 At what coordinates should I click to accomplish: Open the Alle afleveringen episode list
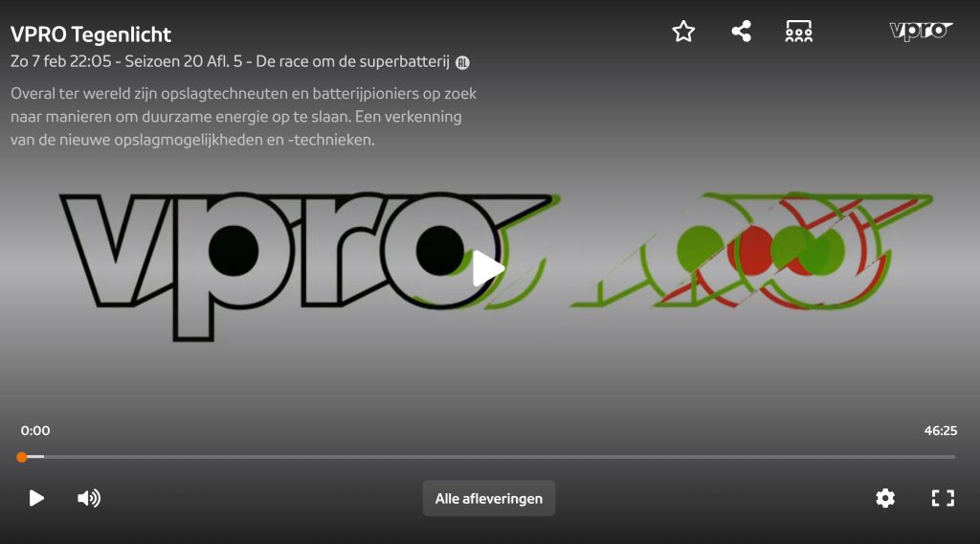488,498
